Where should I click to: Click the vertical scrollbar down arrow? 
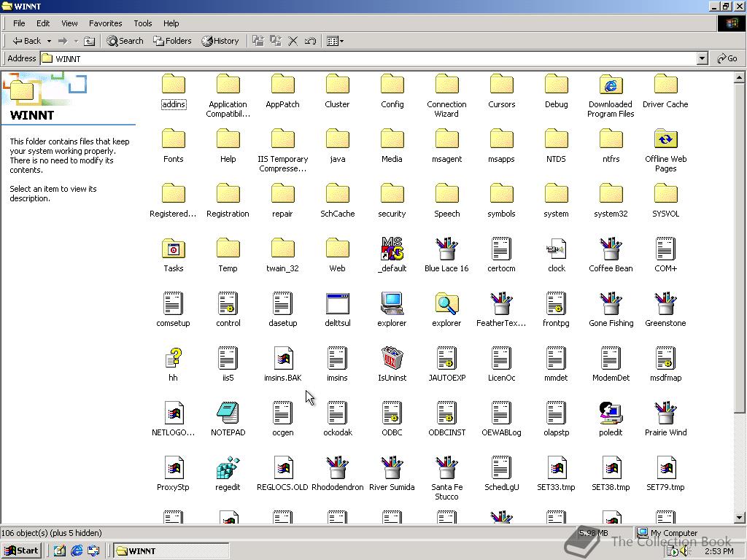739,518
